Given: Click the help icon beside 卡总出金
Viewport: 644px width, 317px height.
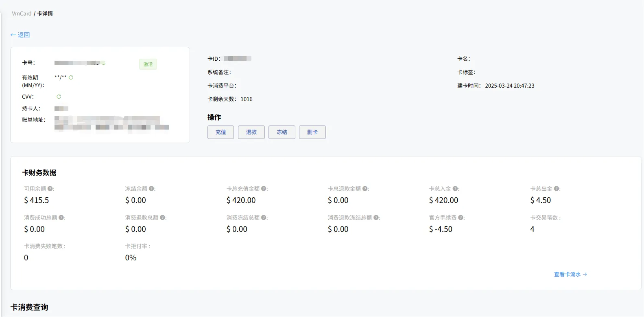Looking at the screenshot, I should point(557,189).
